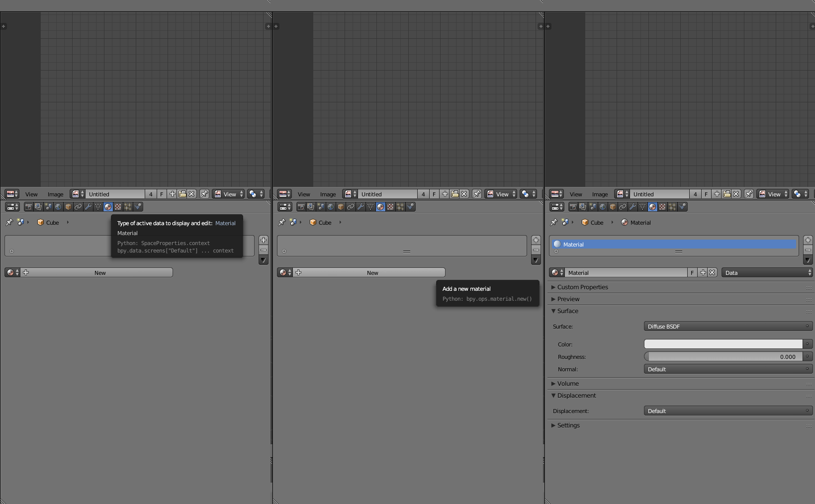Open Modifiers wrench tab in right properties panel
The image size is (815, 504).
(633, 207)
